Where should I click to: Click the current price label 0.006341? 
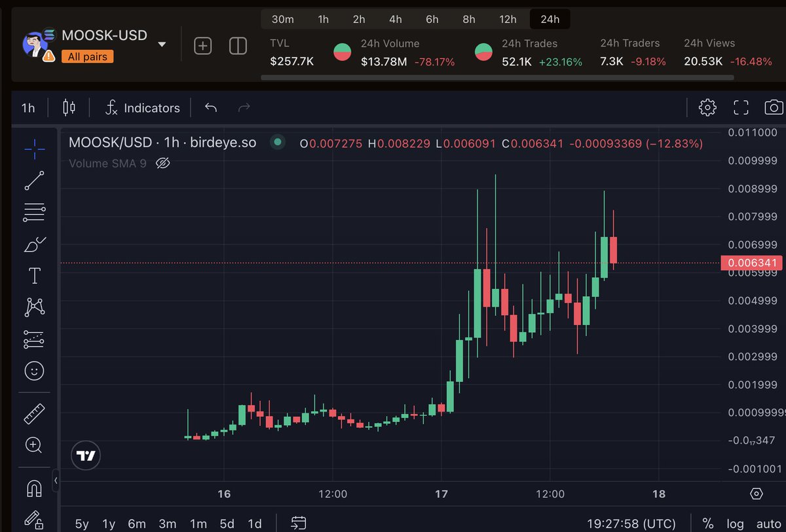(751, 263)
